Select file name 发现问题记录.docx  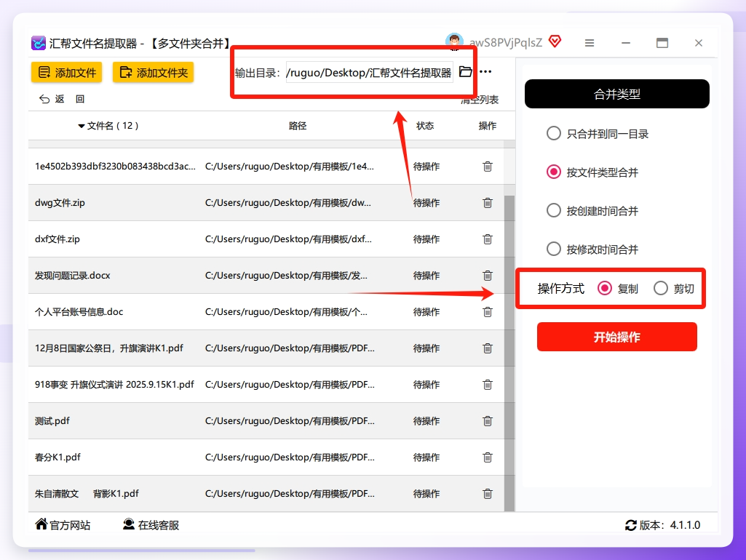(x=72, y=276)
